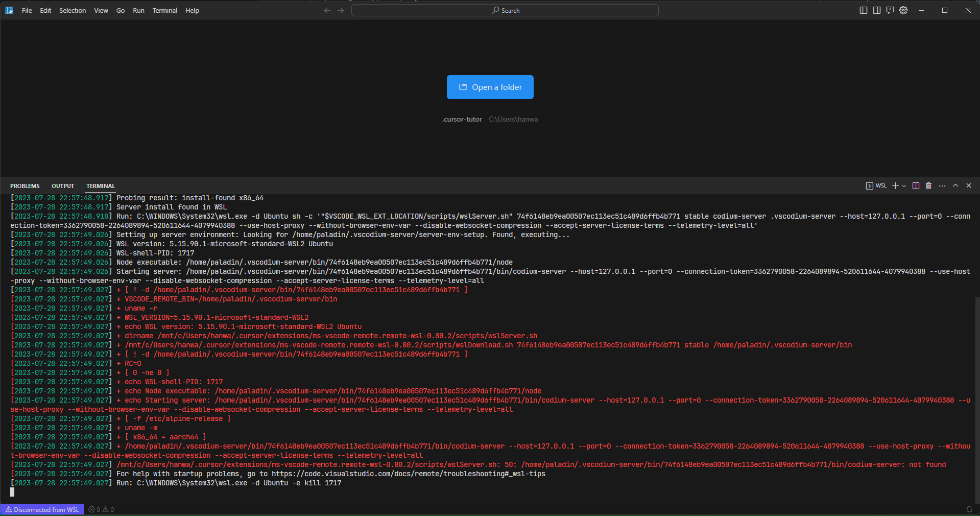This screenshot has height=516, width=980.
Task: Open the terminal launch profile dropdown
Action: [x=903, y=186]
